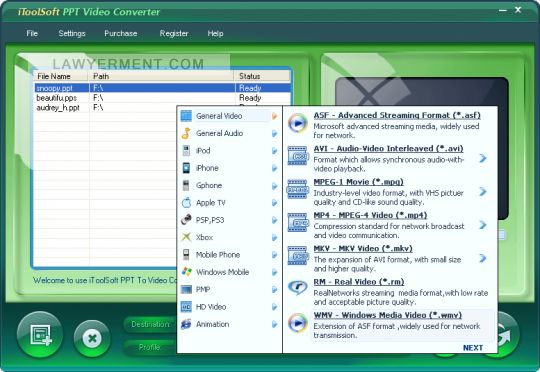Select the Windows Mobile category entry
Image resolution: width=540 pixels, height=372 pixels.
pos(222,272)
